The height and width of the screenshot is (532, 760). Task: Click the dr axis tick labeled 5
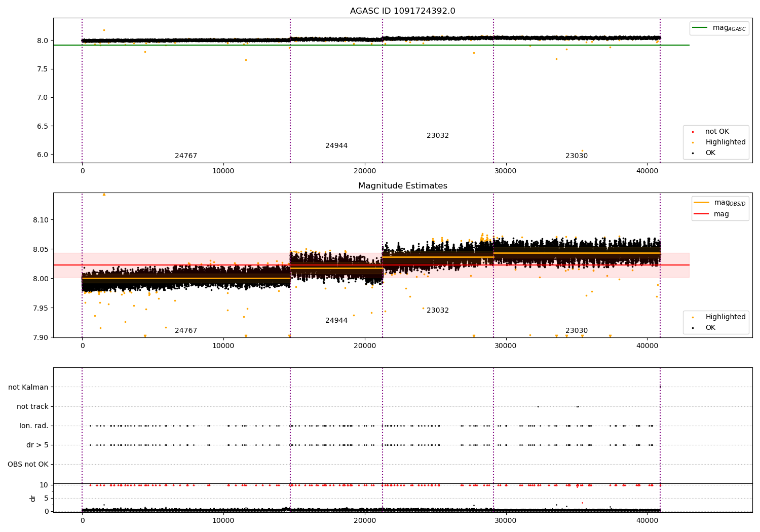[x=46, y=499]
